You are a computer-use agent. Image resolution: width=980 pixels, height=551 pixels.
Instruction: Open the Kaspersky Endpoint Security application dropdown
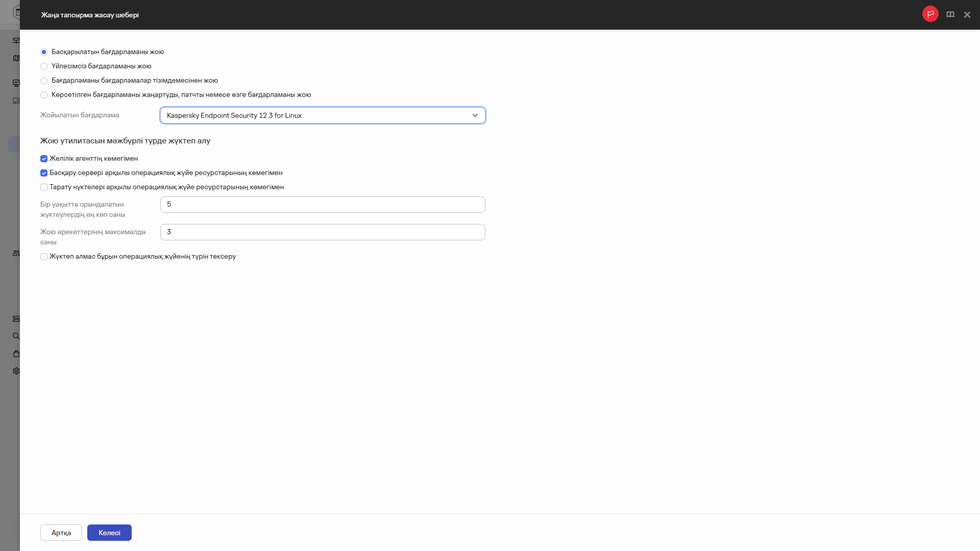pyautogui.click(x=322, y=115)
